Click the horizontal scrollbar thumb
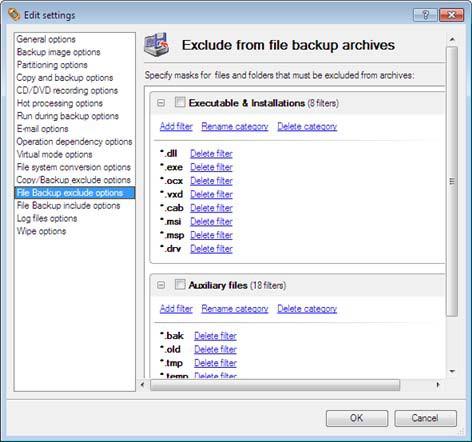Screen dimensions: 472x442 (x=275, y=385)
